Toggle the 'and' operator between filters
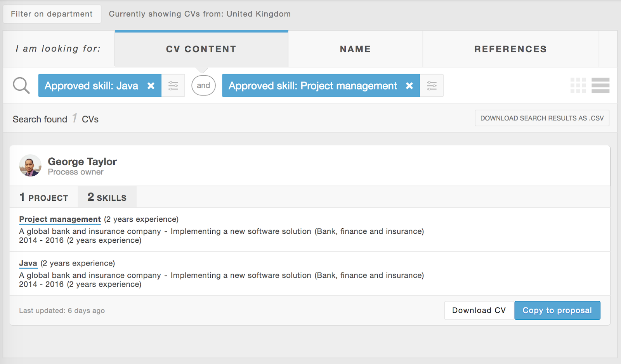 203,86
